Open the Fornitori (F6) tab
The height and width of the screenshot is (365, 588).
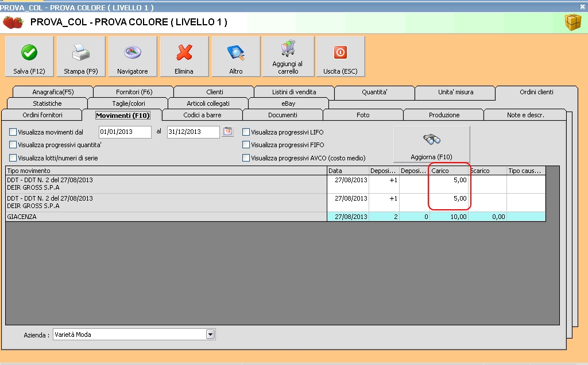click(134, 92)
